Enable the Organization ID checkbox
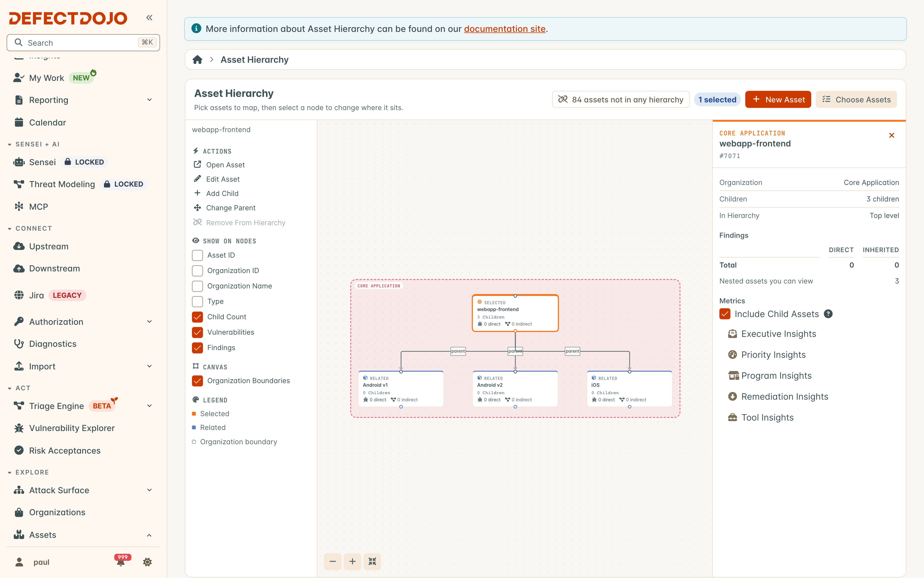Screen dimensions: 924x578 197,271
